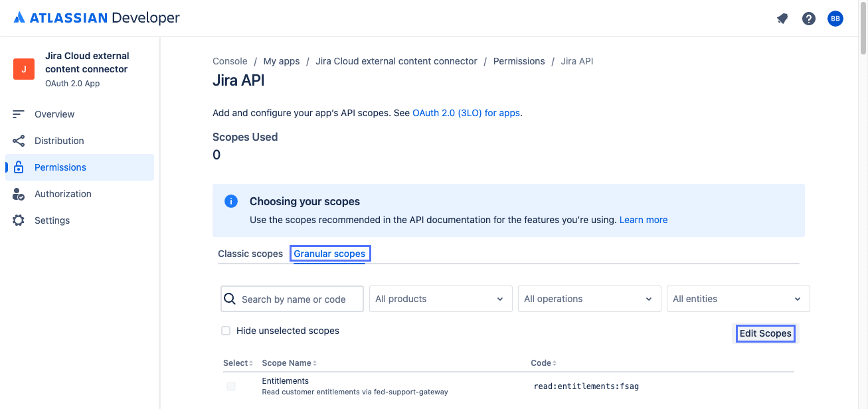The width and height of the screenshot is (868, 409).
Task: Click the orange J app icon
Action: point(24,69)
